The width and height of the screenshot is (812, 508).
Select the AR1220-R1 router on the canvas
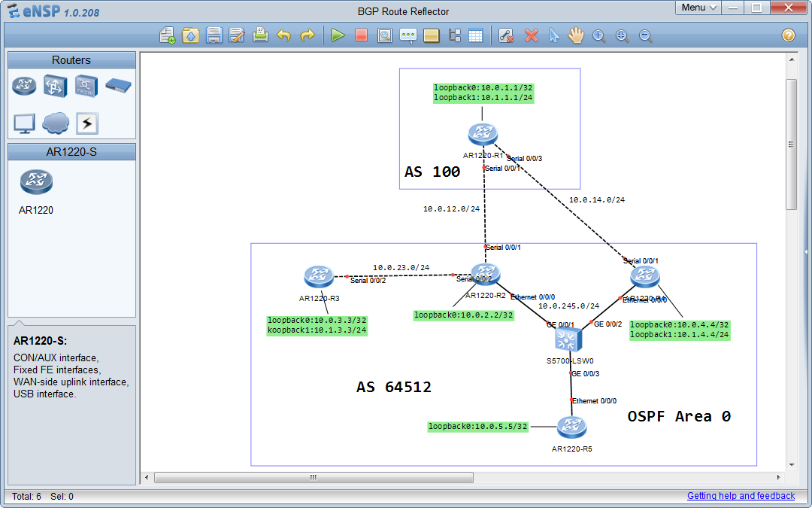(483, 133)
